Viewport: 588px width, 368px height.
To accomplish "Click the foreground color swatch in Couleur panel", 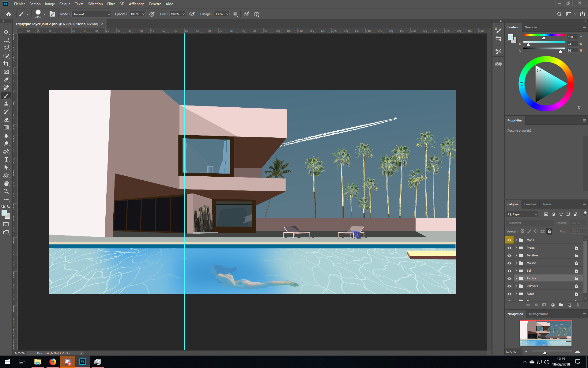I will pos(510,37).
